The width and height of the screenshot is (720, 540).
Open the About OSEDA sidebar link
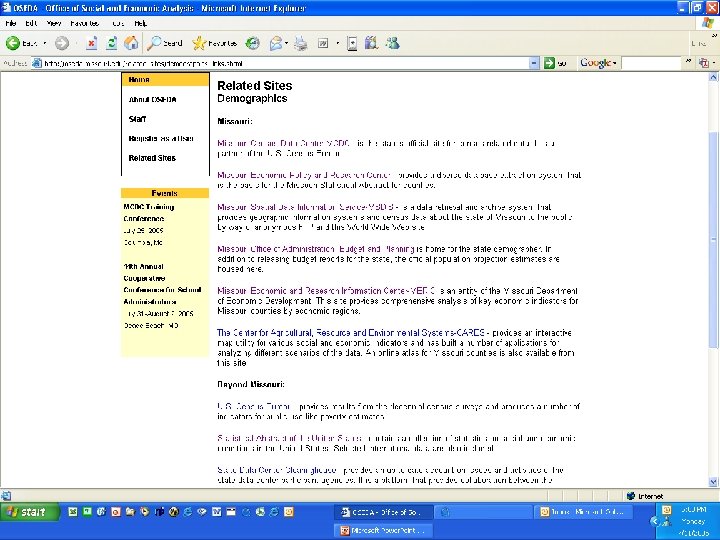pyautogui.click(x=152, y=99)
